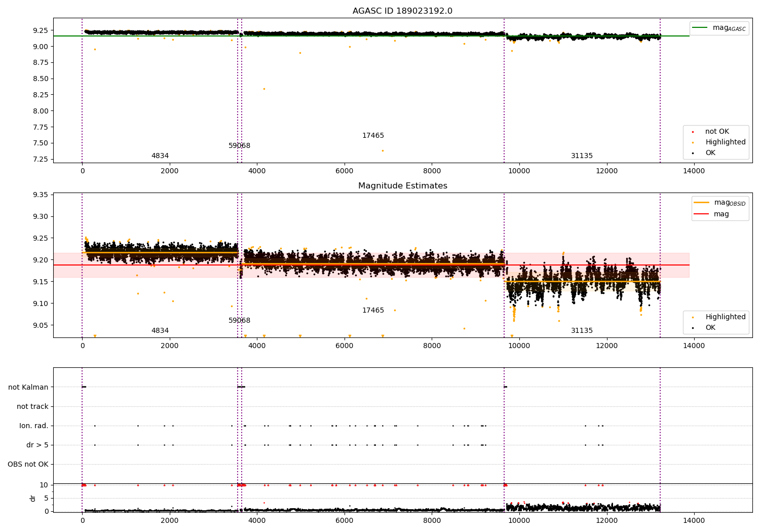Click the 'Magnitude Estimates' plot title
The width and height of the screenshot is (760, 532).
click(402, 186)
